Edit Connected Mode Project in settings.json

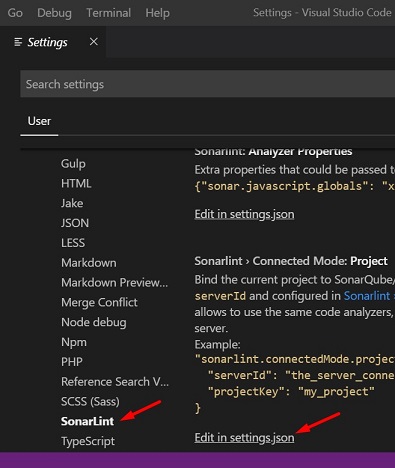click(x=244, y=437)
